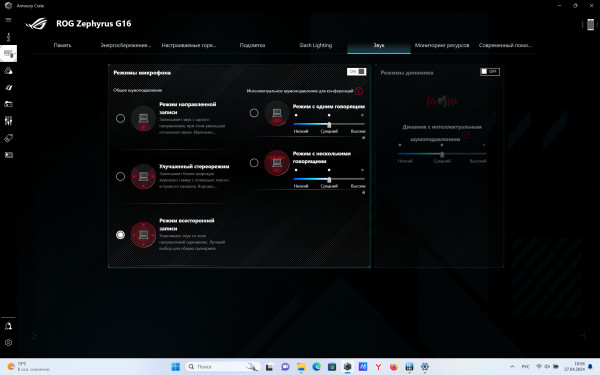Select multi-speaker mode radio button

click(254, 163)
